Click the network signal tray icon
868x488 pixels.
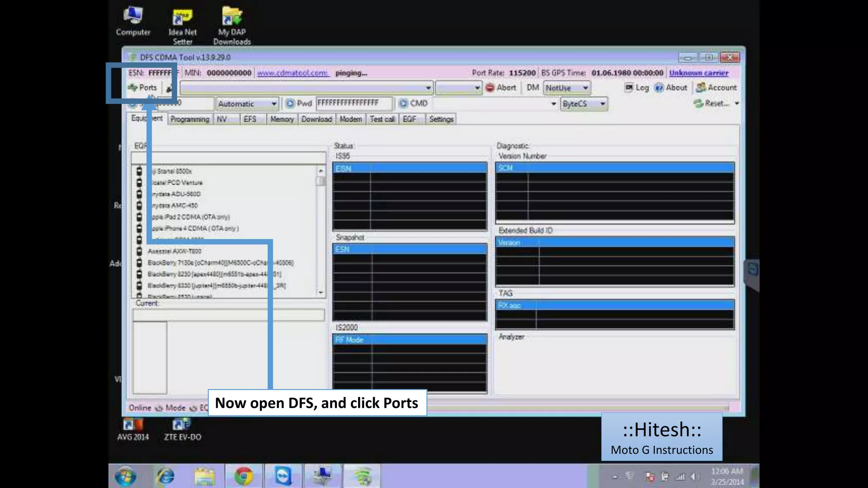[x=680, y=477]
